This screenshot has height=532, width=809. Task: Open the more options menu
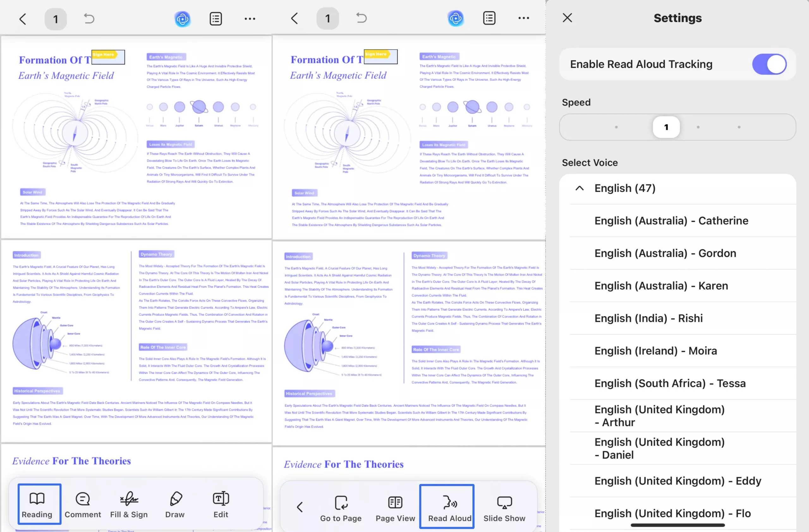point(250,19)
